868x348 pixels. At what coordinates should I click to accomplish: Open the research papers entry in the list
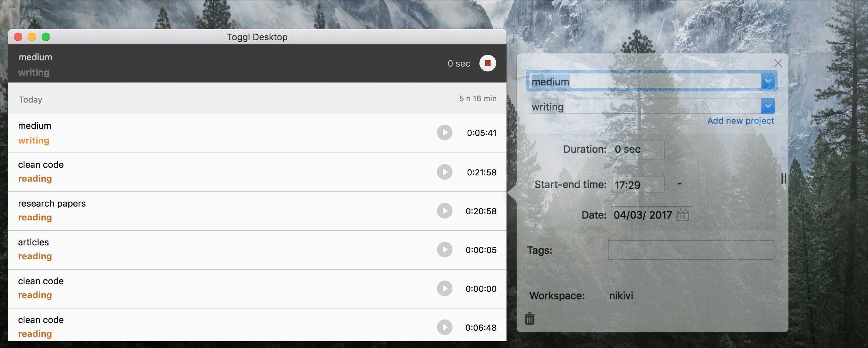(257, 211)
